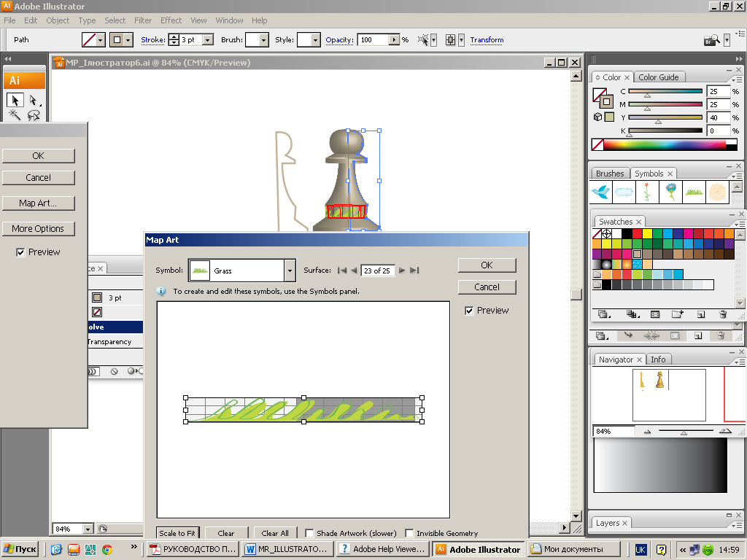This screenshot has height=560, width=747.
Task: Open the Symbol dropdown showing Grass
Action: [290, 271]
